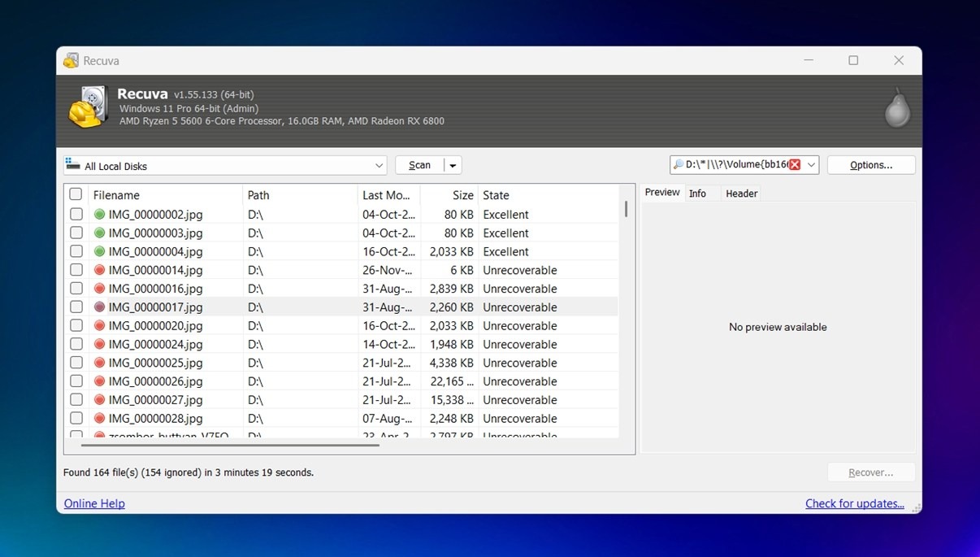Click the horizontal scrollbar of file list
This screenshot has height=557, width=980.
[x=231, y=445]
